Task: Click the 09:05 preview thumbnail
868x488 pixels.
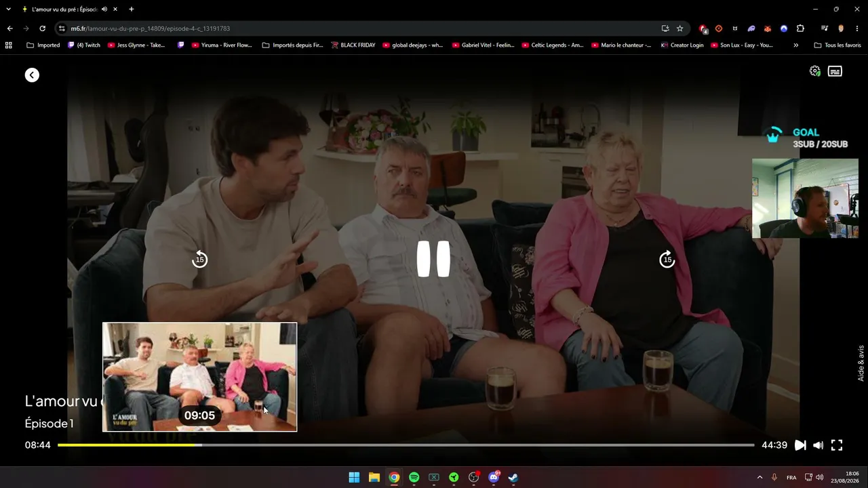Action: tap(199, 377)
